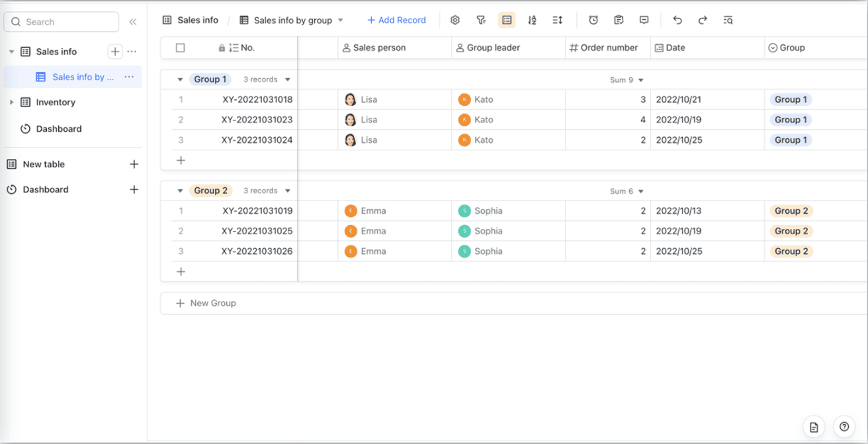Open the sort A-Z icon
The height and width of the screenshot is (444, 868).
point(532,20)
